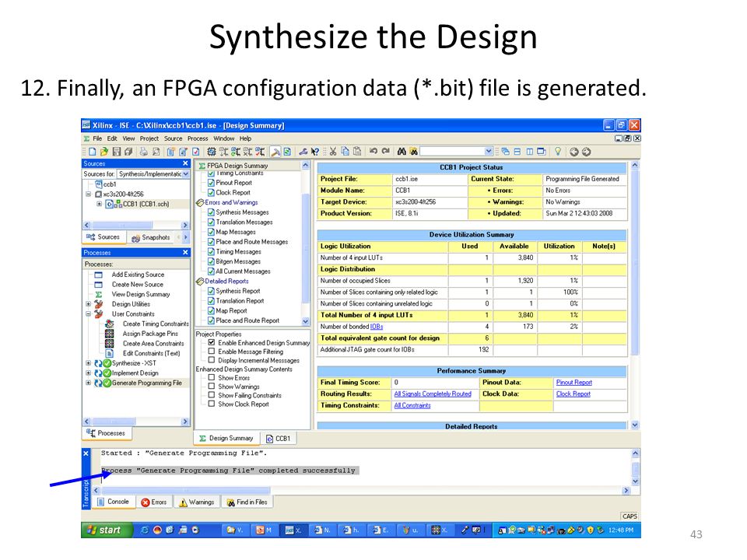
Task: Expand the CCB1 (CCB1.sch) tree node
Action: click(99, 204)
